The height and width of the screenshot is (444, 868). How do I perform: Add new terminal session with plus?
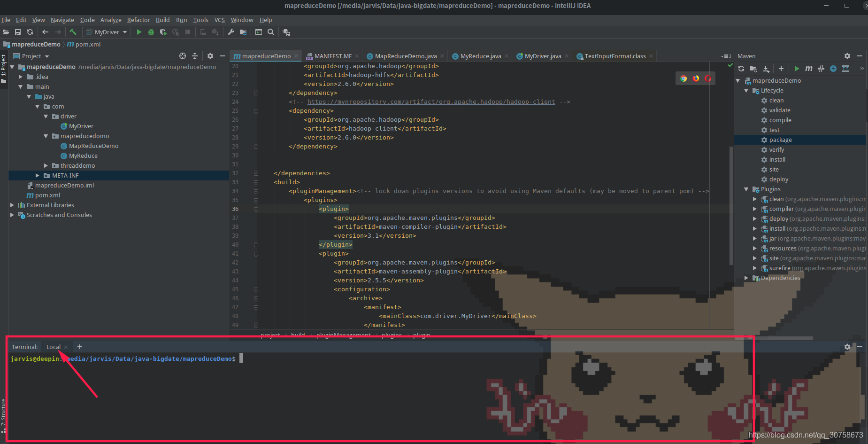(x=80, y=347)
